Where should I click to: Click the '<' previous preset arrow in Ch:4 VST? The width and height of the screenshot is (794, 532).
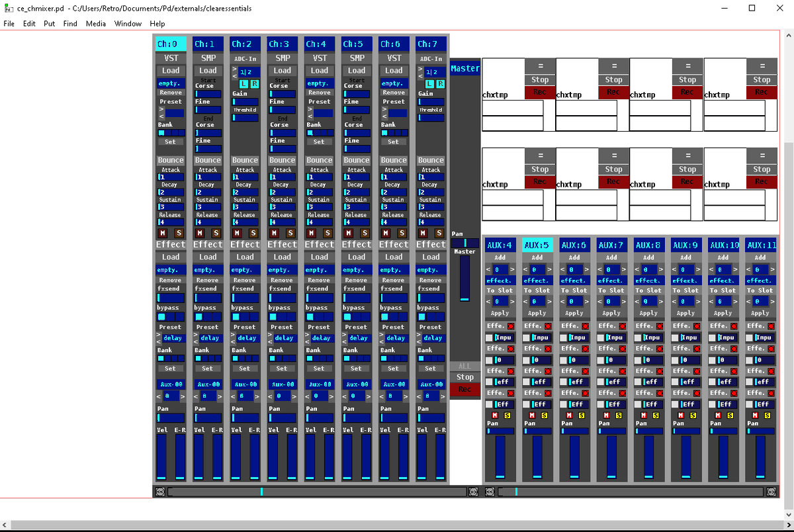(309, 116)
